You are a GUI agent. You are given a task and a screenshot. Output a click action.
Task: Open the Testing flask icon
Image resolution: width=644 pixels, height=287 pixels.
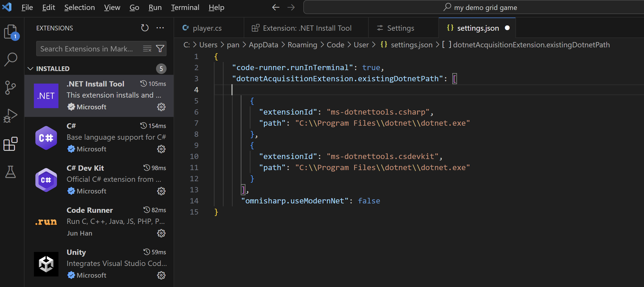(x=11, y=172)
